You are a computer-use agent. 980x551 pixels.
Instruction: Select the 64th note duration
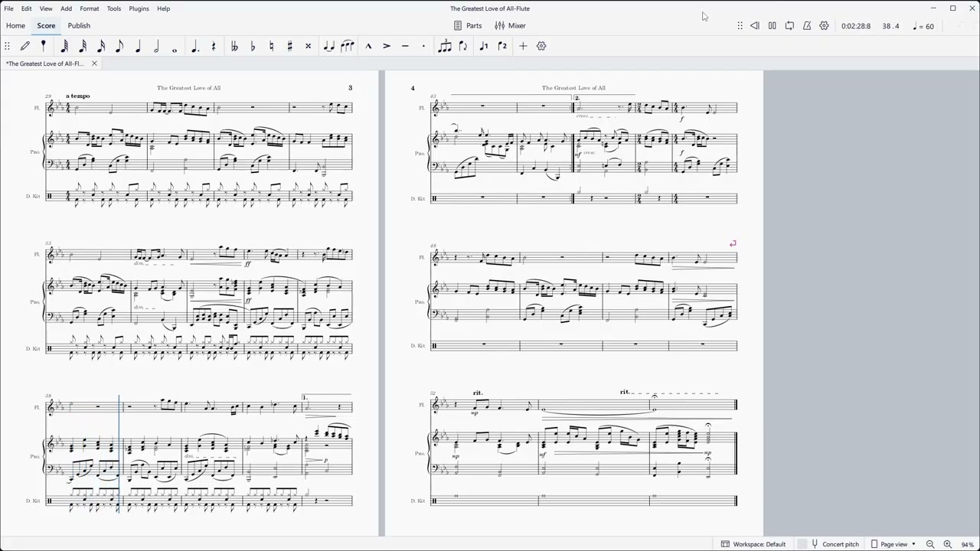[64, 46]
